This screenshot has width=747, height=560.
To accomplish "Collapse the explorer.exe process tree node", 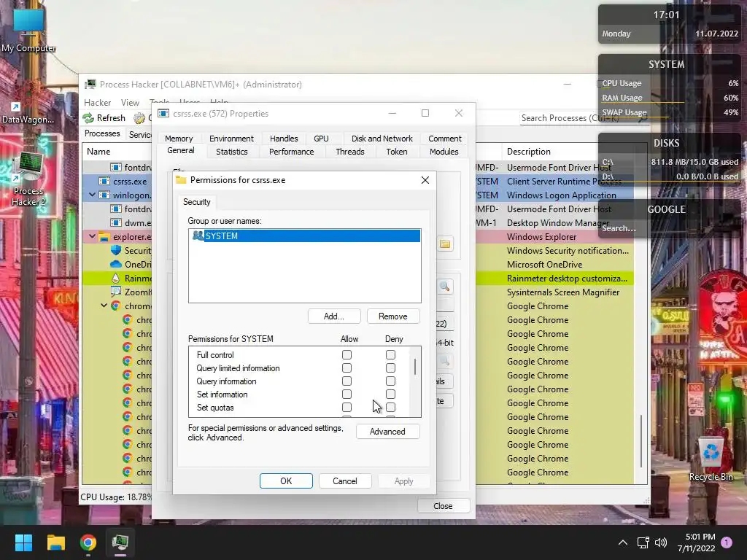I will click(x=93, y=236).
